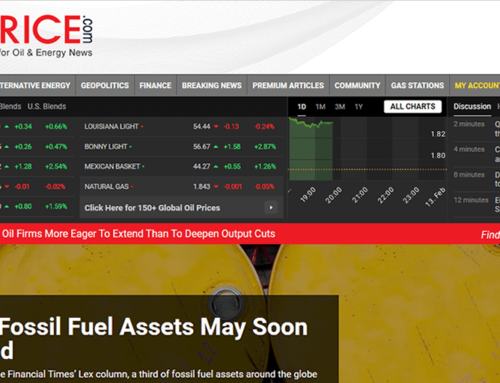Open Click Here for 150+ Global Oil Prices
Screen dimensions: 500x383
152,208
